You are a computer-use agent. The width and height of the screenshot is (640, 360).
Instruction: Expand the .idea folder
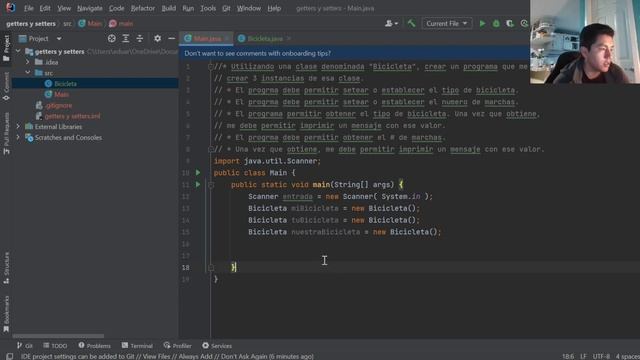(x=28, y=62)
